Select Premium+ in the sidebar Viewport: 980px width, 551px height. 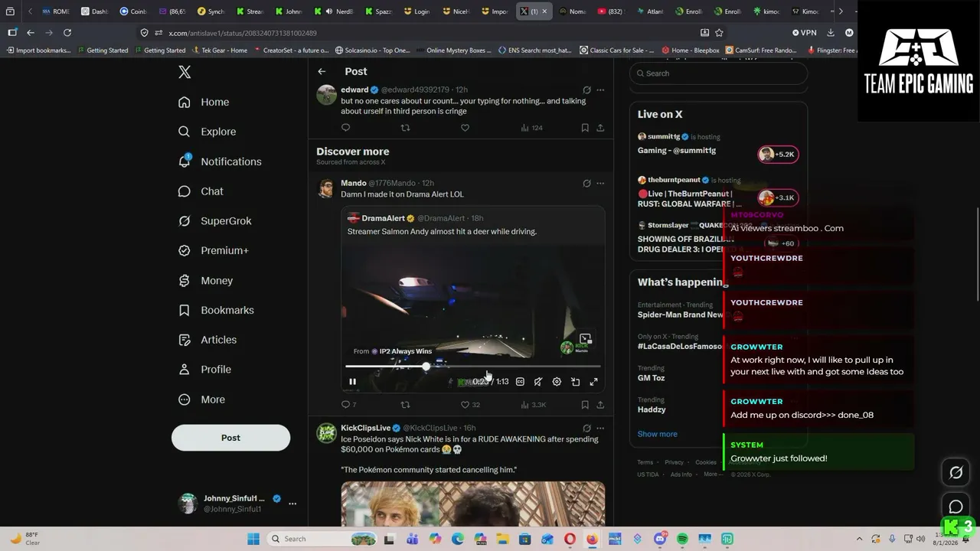pos(213,251)
